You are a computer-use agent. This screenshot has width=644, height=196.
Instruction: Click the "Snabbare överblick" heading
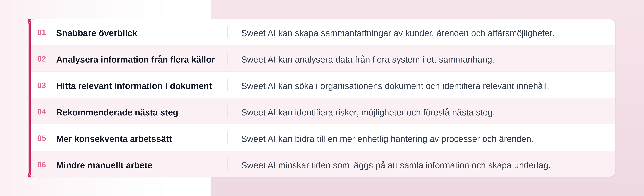pos(96,33)
